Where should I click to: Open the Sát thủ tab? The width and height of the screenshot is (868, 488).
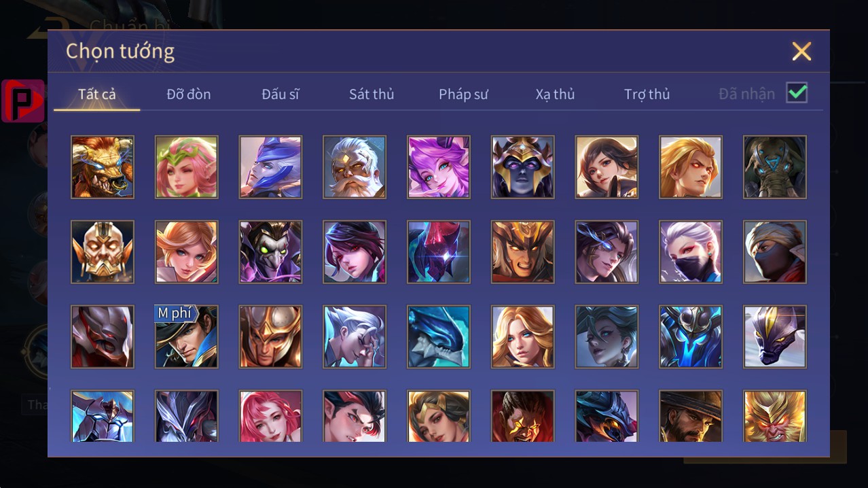point(372,94)
